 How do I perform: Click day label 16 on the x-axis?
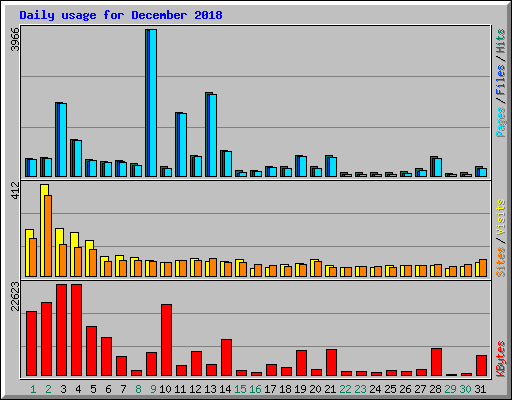coord(255,389)
